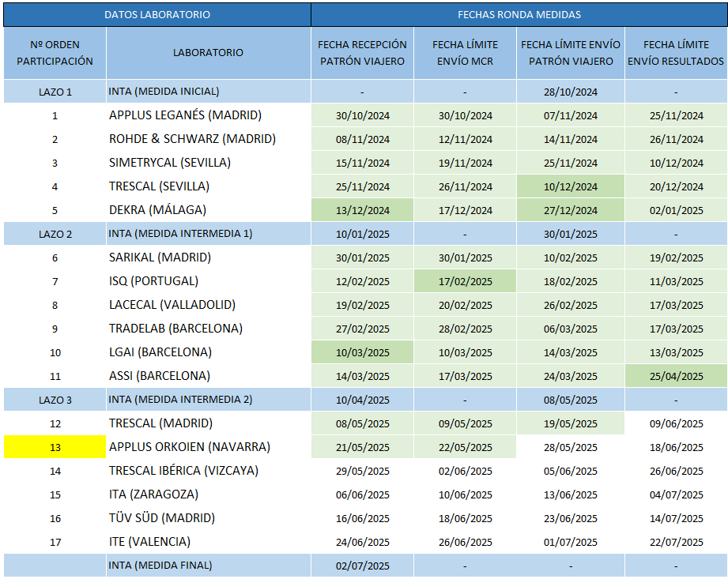The image size is (728, 579).
Task: Click the 06/03/2025 date cell
Action: click(571, 329)
